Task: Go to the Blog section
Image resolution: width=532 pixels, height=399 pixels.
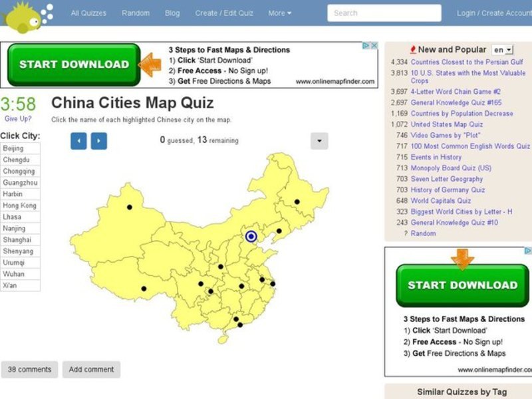Action: click(x=172, y=13)
